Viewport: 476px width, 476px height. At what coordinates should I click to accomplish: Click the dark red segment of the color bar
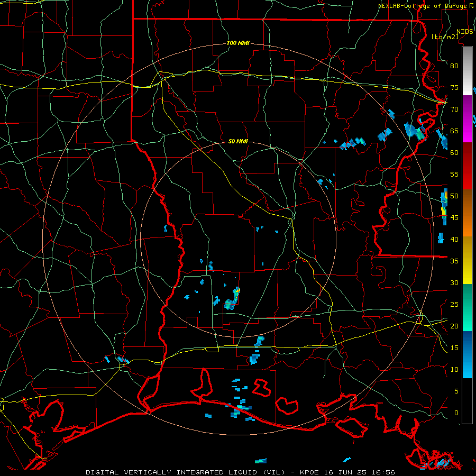[x=467, y=166]
